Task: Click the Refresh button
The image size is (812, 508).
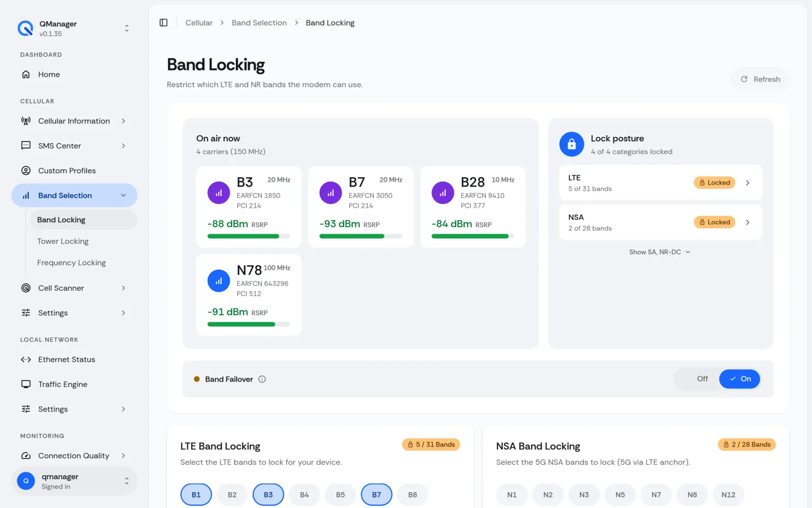Action: (760, 79)
